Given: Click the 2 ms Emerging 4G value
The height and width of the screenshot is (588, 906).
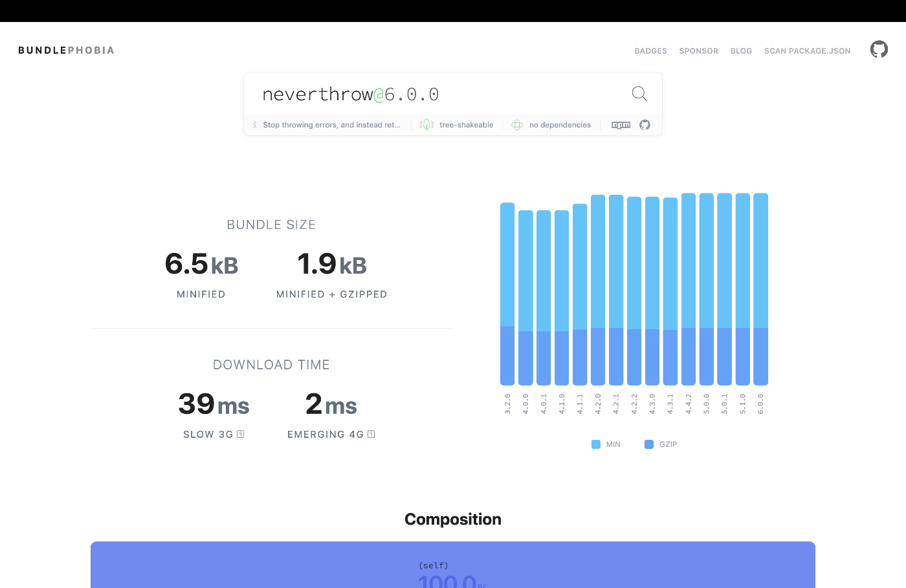Looking at the screenshot, I should (331, 404).
